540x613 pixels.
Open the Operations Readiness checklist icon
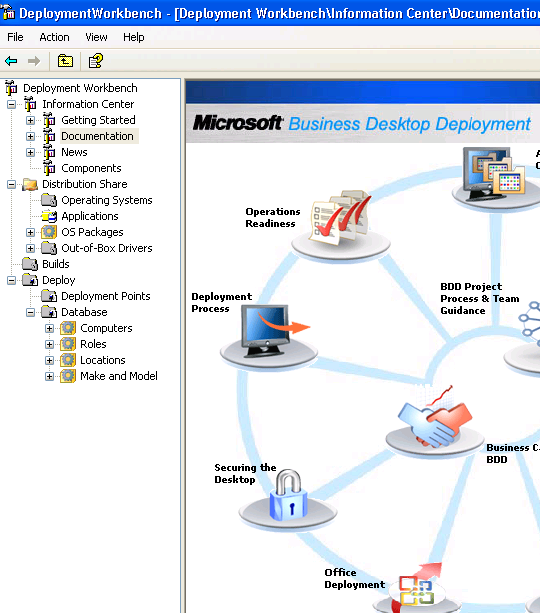point(341,216)
